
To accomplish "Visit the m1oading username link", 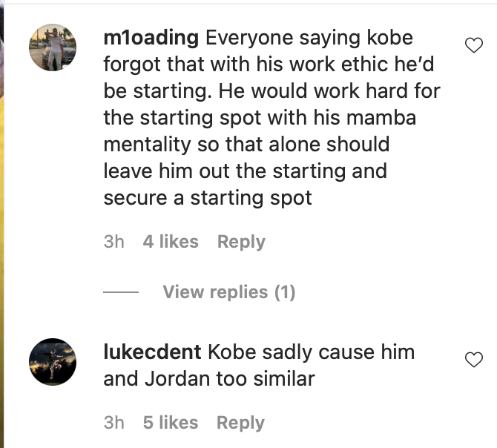I will click(x=151, y=37).
